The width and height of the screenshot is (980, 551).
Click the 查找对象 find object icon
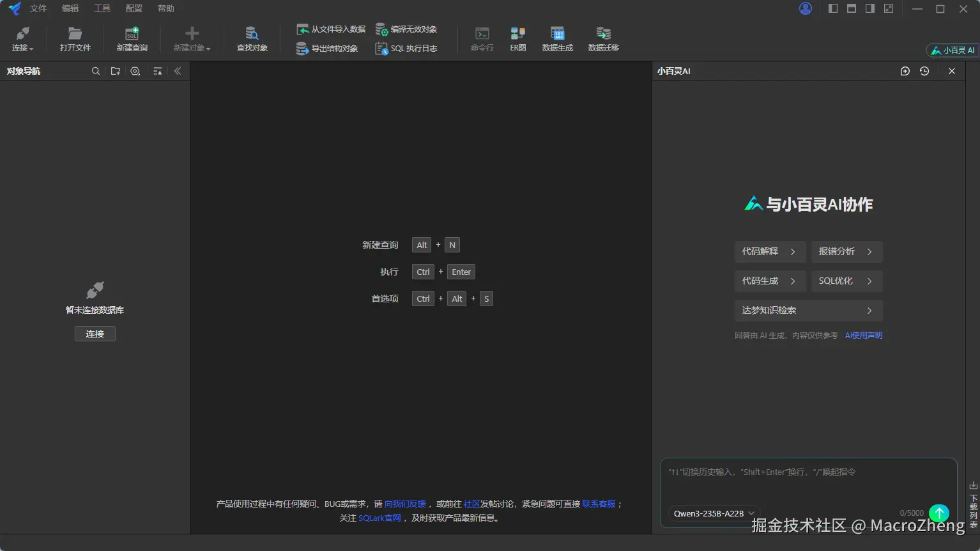(x=252, y=33)
